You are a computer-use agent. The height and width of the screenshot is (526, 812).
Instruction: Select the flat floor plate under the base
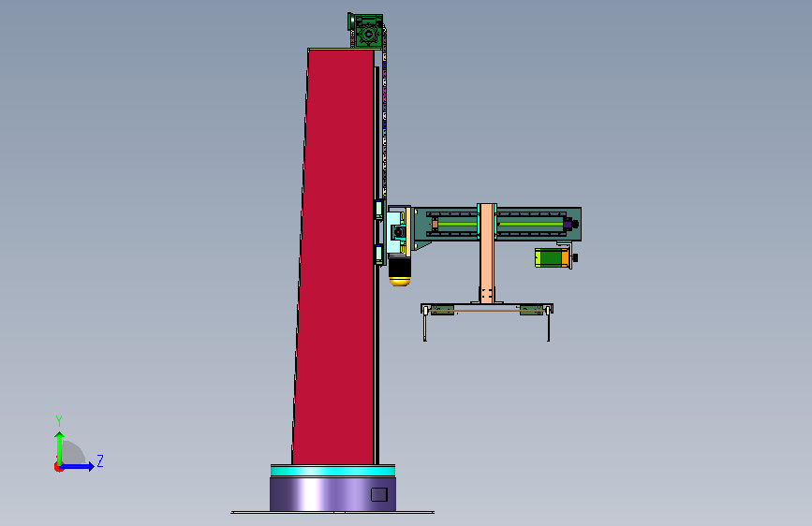coord(332,513)
